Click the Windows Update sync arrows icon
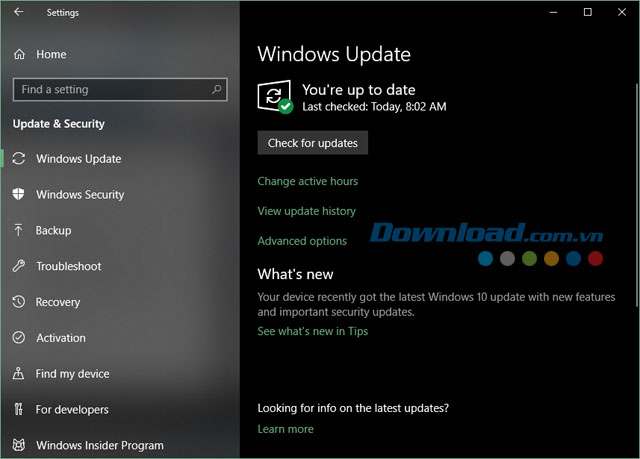This screenshot has width=640, height=459. coord(19,158)
